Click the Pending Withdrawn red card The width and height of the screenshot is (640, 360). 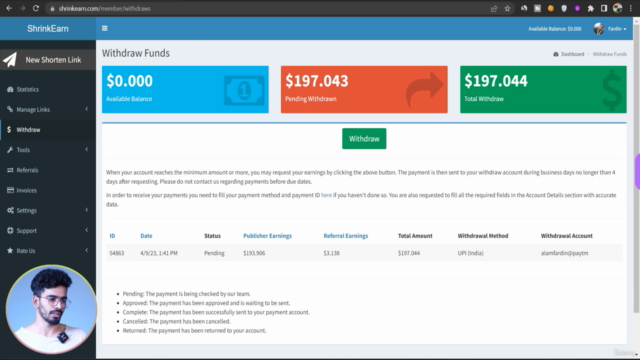coord(364,89)
